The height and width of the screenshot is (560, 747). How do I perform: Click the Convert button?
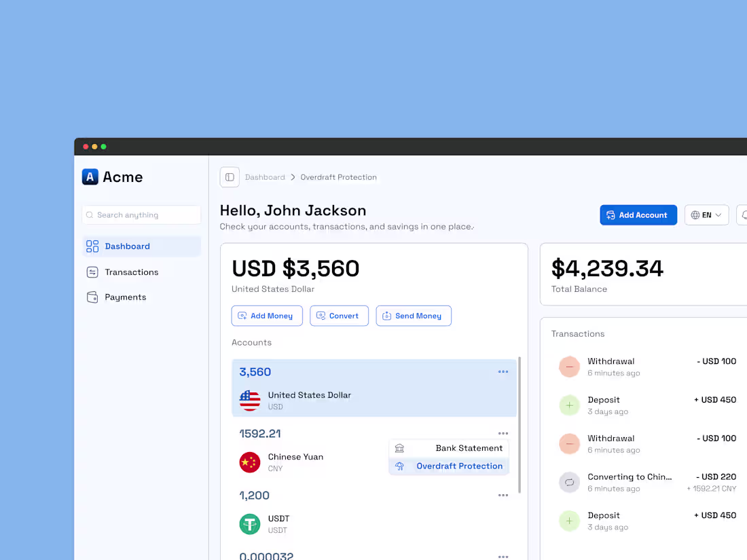point(339,316)
